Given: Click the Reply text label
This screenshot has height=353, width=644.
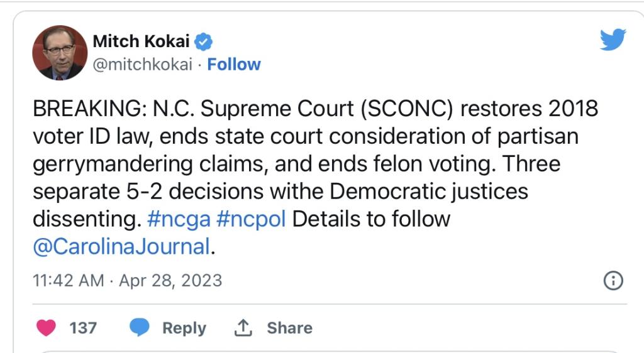Looking at the screenshot, I should pos(184,328).
